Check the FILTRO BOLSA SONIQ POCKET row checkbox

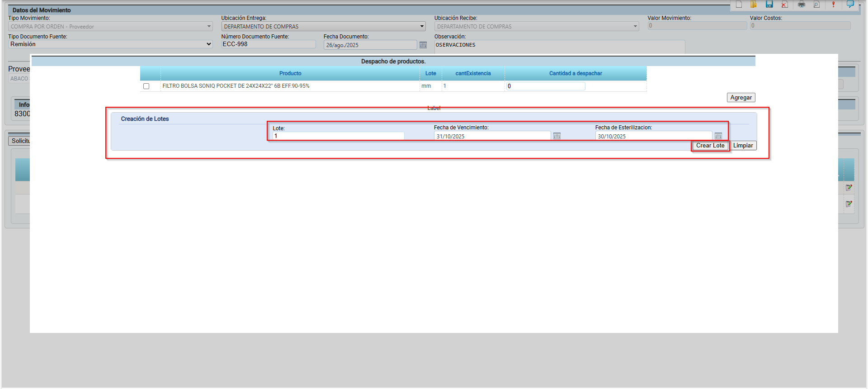[x=146, y=86]
